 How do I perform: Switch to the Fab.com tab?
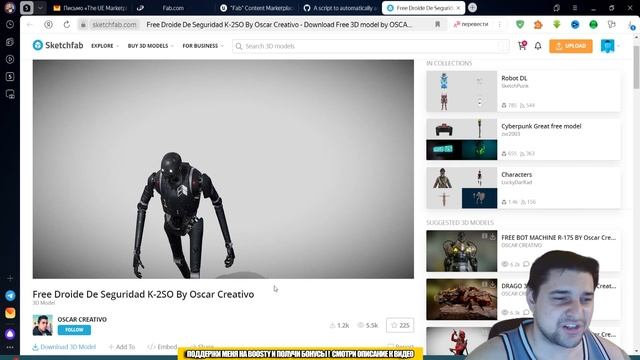tap(173, 8)
